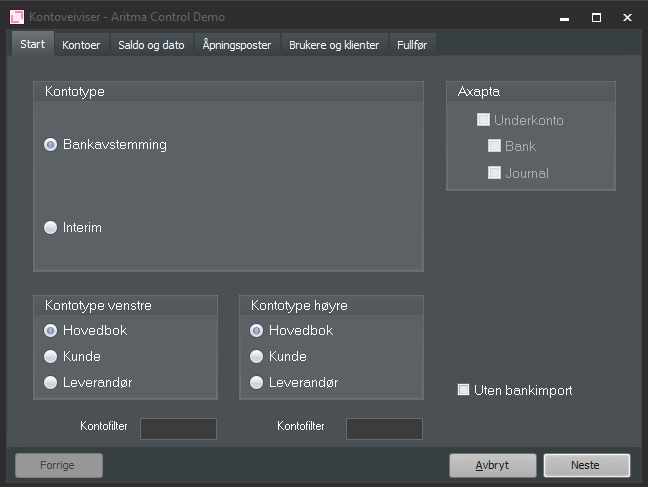
Task: Go to the Åpningsposter tab
Action: pyautogui.click(x=236, y=45)
